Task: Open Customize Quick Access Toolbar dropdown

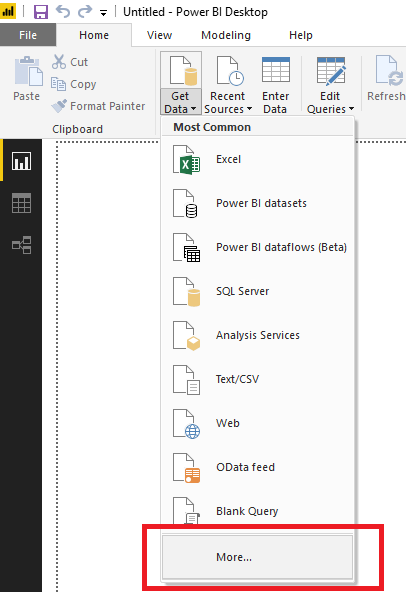Action: tap(103, 13)
